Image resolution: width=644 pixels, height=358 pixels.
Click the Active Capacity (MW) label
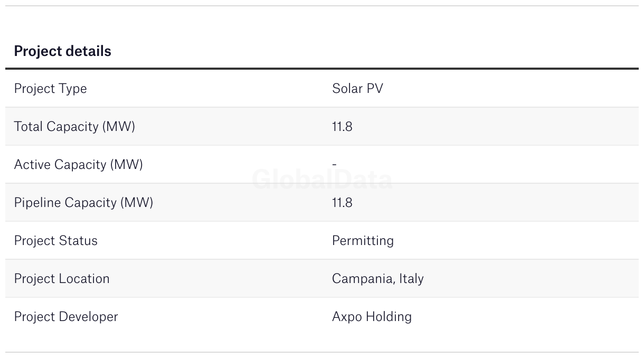tap(78, 165)
